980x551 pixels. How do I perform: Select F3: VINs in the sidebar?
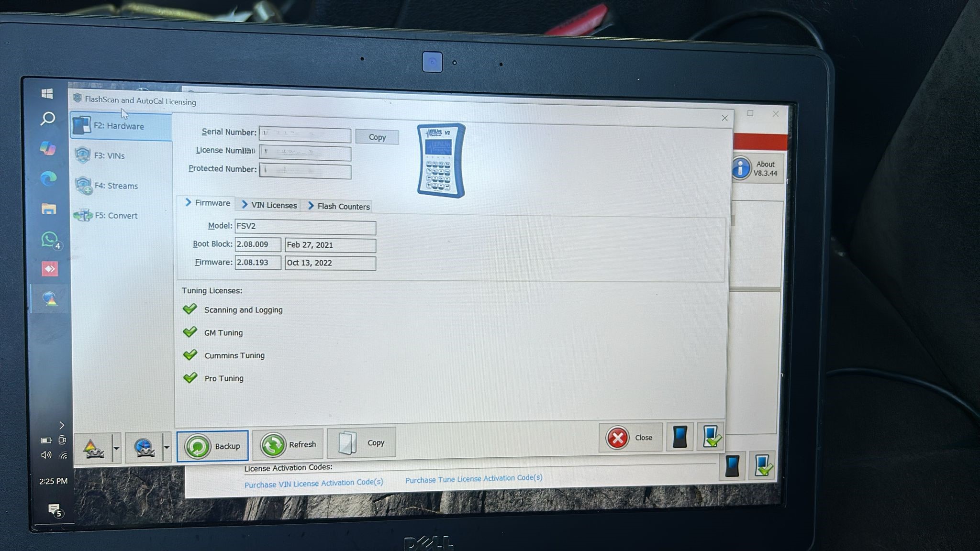[110, 156]
